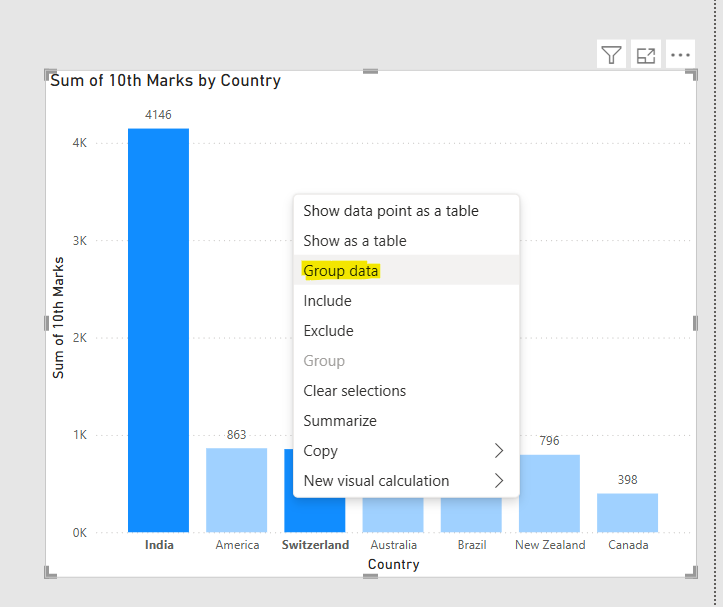
Task: Click the chart title 'Sum of 10th Marks by Country'
Action: 166,81
